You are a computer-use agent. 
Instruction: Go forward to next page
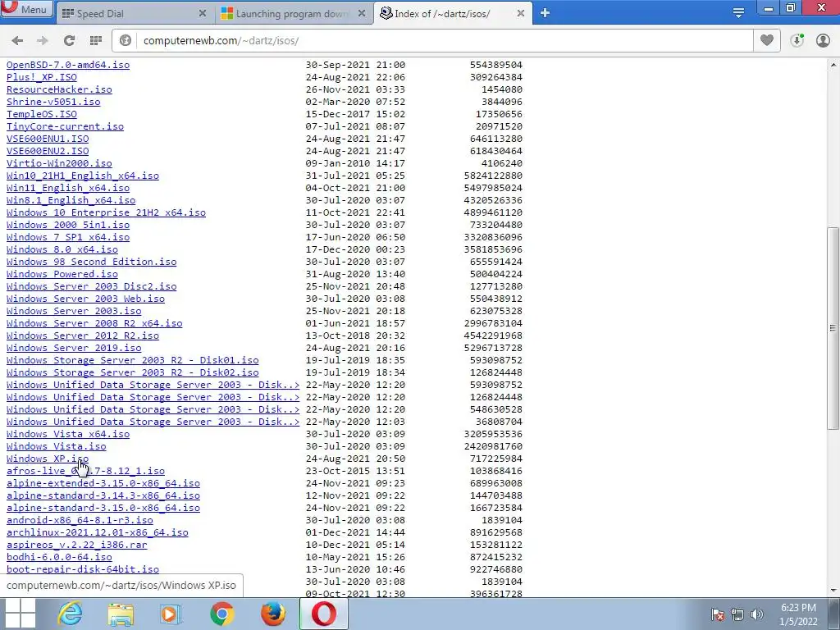point(43,41)
